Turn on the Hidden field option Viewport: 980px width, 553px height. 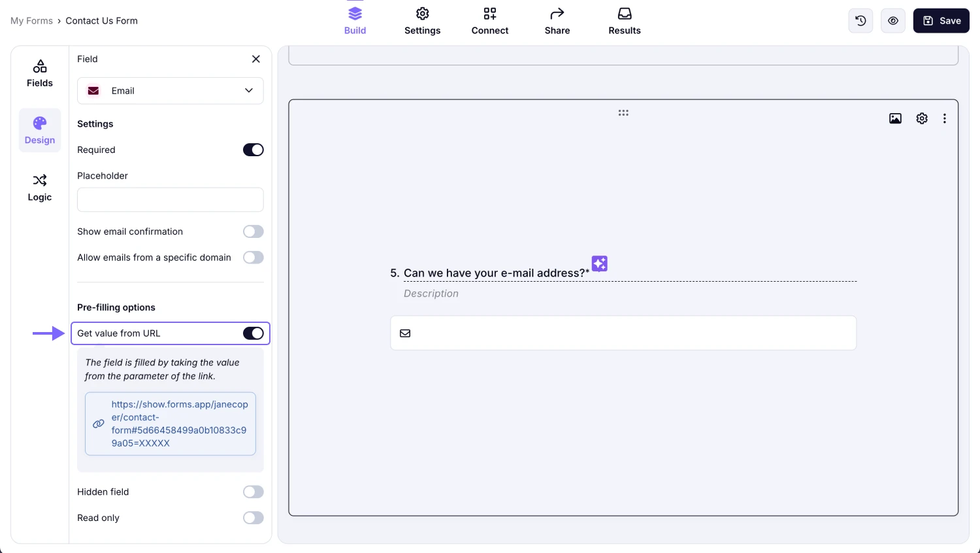click(253, 492)
